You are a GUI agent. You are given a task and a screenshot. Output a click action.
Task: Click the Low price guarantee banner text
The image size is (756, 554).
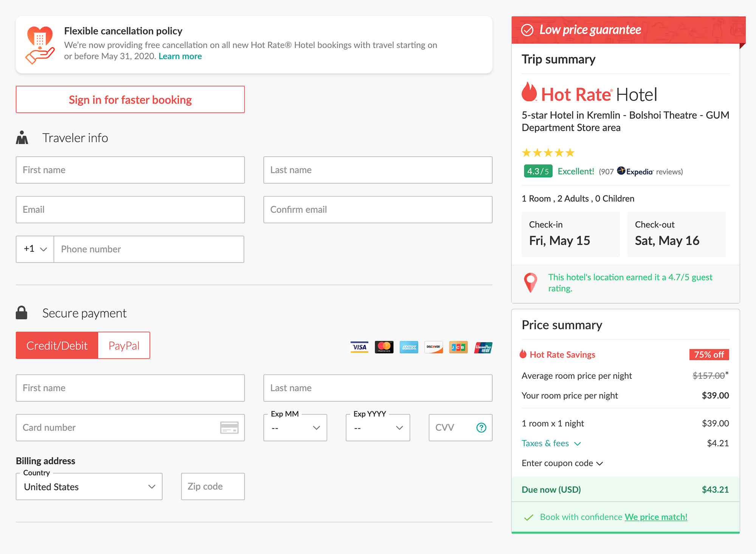[x=590, y=29]
